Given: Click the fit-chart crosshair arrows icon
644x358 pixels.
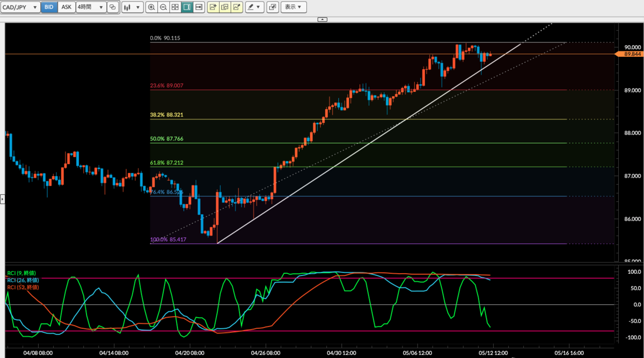Looking at the screenshot, I should (175, 8).
